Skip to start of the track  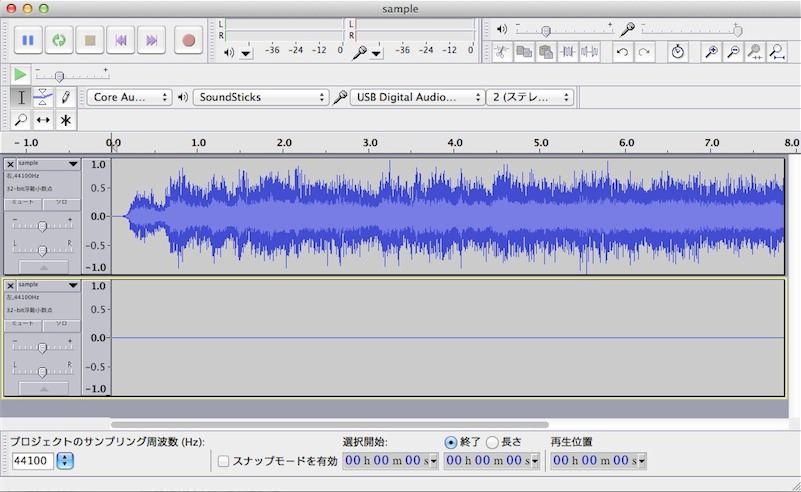tap(121, 40)
